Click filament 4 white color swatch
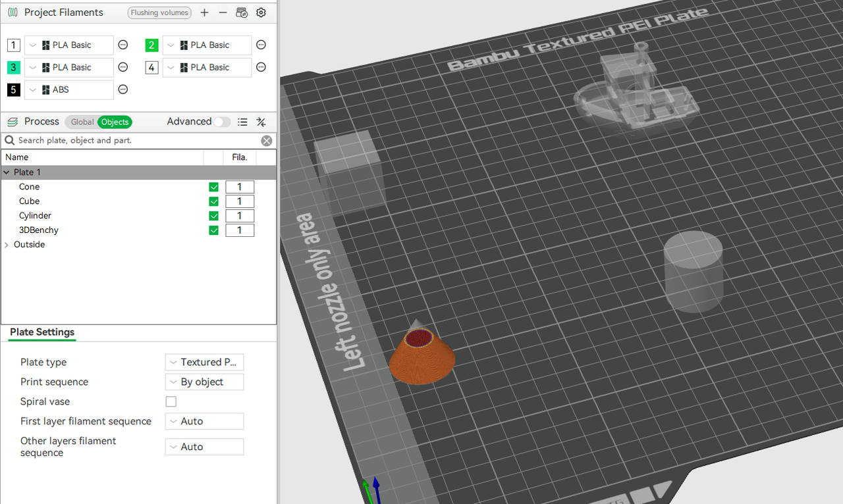This screenshot has height=504, width=843. click(152, 67)
